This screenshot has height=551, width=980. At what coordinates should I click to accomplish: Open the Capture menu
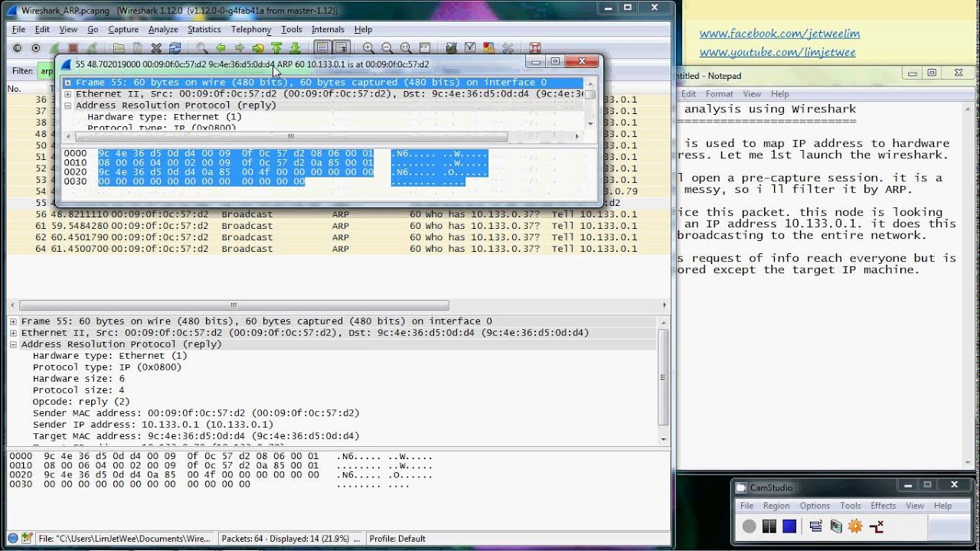(x=123, y=29)
